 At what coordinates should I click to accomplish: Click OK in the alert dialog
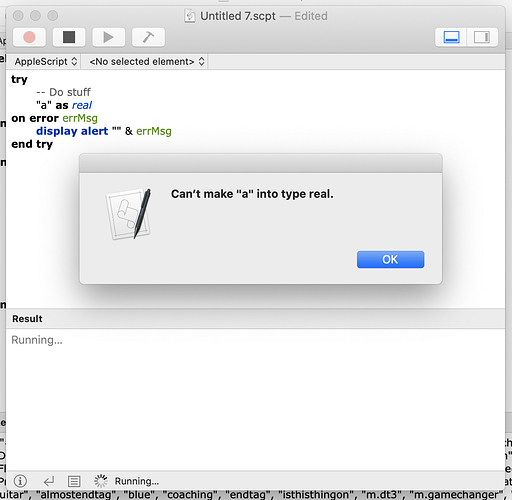coord(390,259)
